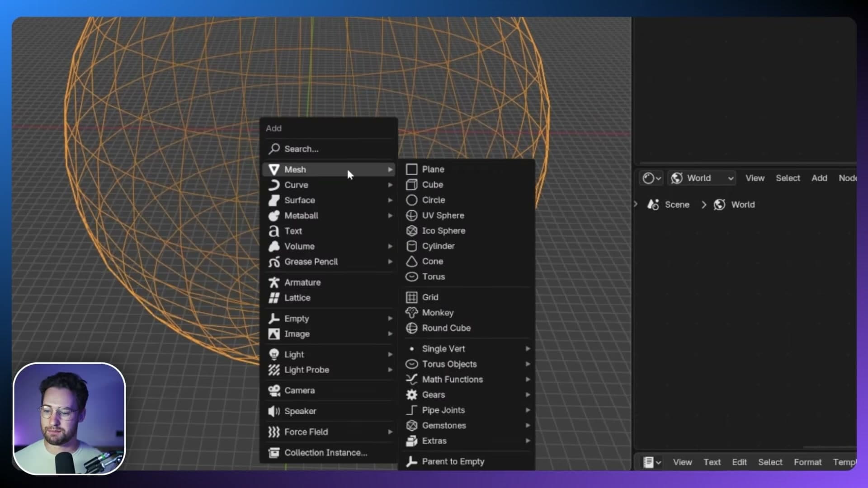Choose Parent to Empty entry

point(467,461)
